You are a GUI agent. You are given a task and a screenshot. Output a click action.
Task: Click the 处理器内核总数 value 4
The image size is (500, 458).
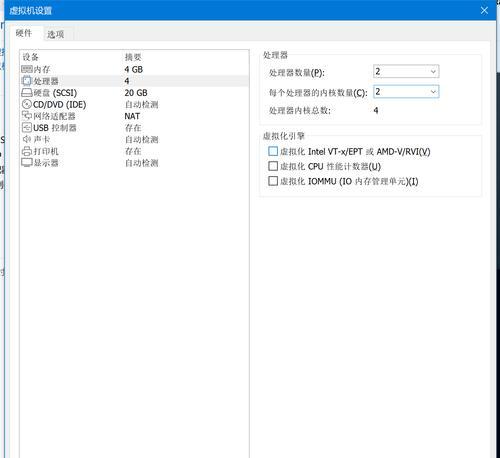coord(376,110)
